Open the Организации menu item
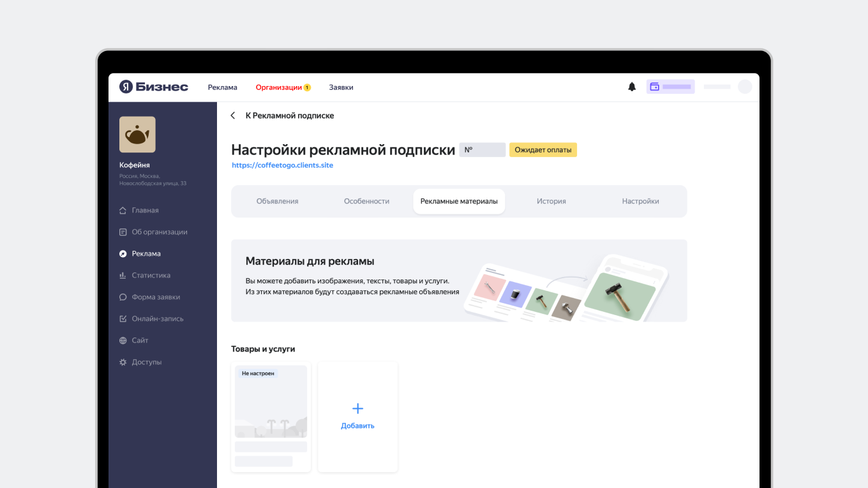The width and height of the screenshot is (868, 488). tap(279, 87)
